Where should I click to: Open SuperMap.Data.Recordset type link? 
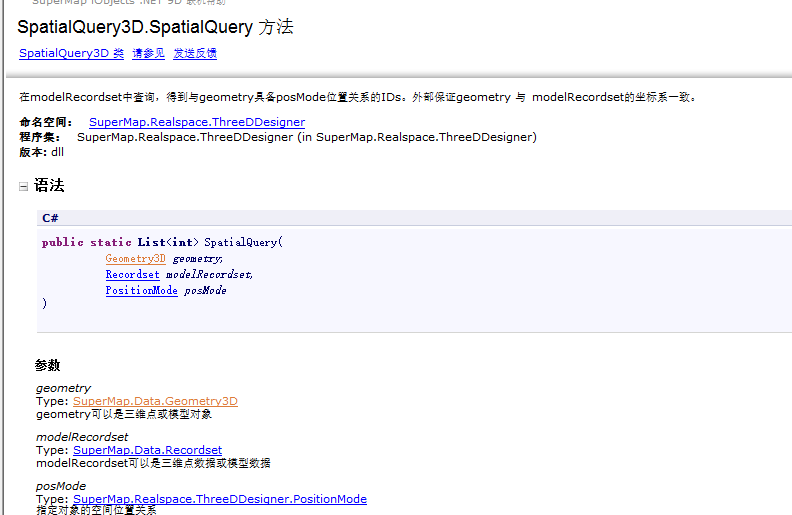(x=147, y=450)
